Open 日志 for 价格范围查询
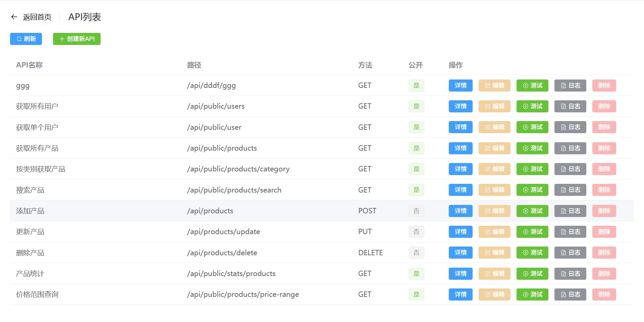This screenshot has width=644, height=322. pyautogui.click(x=570, y=294)
